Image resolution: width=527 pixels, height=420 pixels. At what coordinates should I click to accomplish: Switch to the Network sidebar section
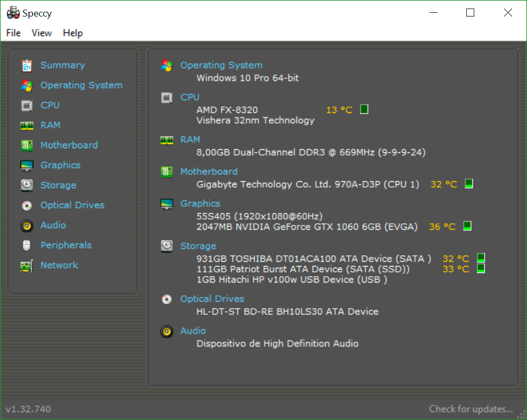60,265
